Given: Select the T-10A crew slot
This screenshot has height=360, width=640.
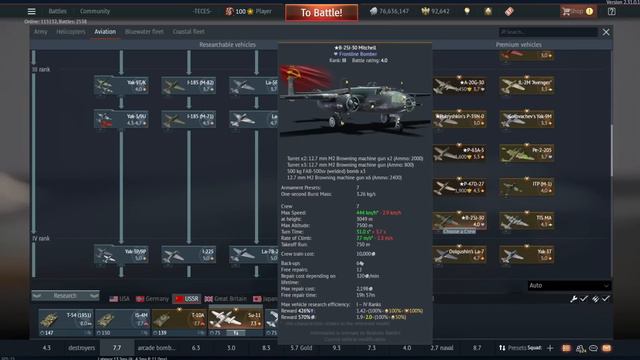Looking at the screenshot, I should (179, 322).
